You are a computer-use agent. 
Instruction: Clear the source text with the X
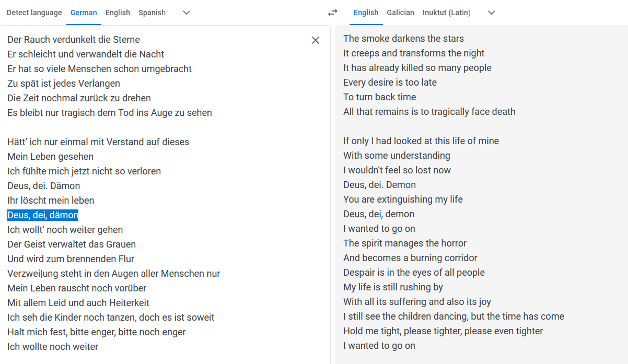(316, 40)
